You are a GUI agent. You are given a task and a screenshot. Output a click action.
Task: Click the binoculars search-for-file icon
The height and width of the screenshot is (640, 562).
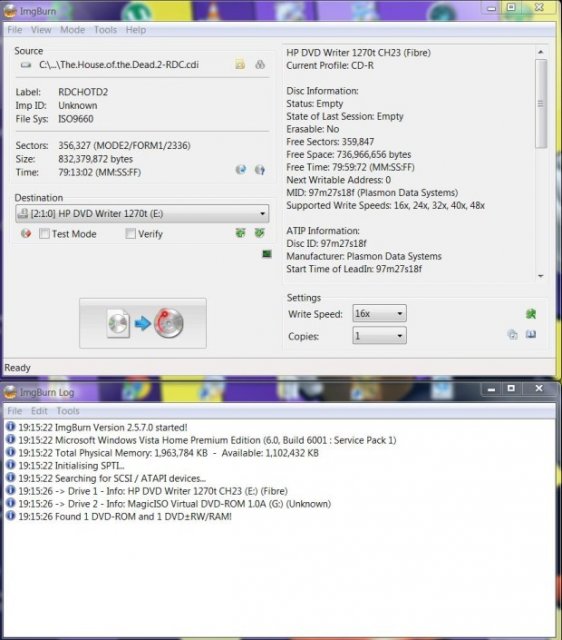(260, 64)
